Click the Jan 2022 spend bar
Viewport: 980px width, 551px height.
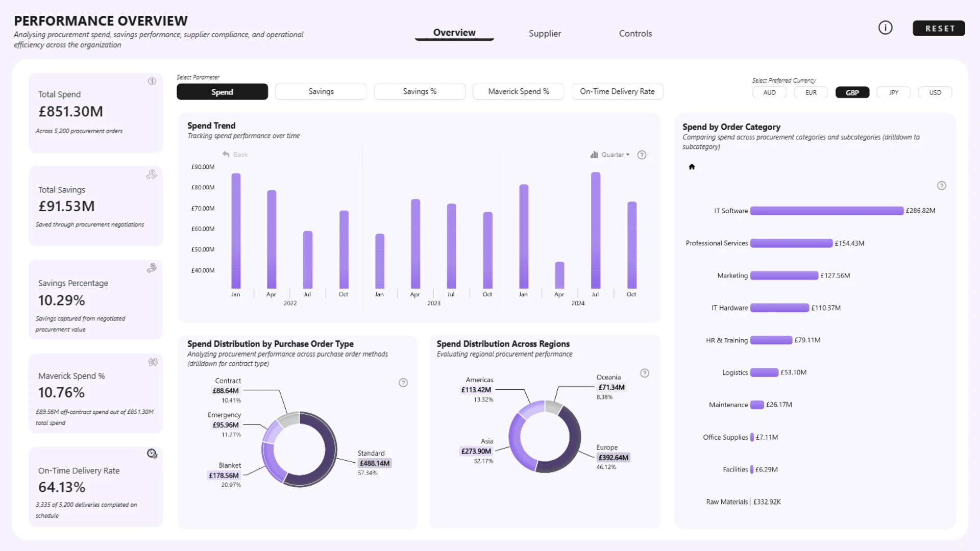(236, 231)
